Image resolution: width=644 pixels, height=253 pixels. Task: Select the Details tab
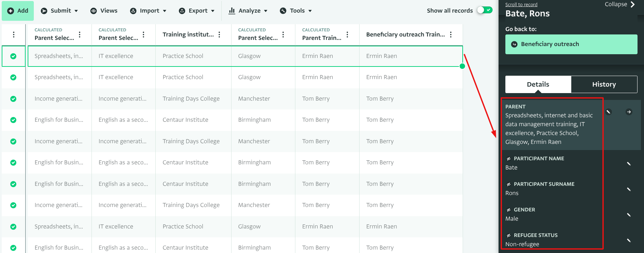coord(538,84)
